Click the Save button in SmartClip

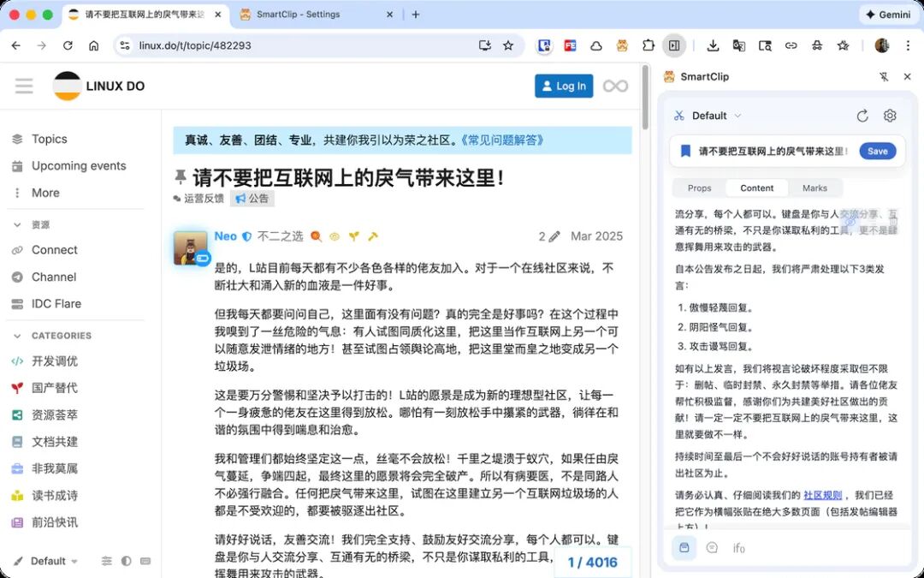[877, 150]
